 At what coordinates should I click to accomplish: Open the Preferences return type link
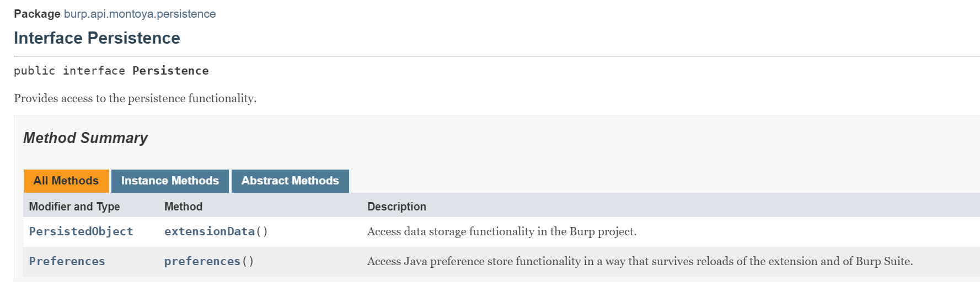[67, 261]
